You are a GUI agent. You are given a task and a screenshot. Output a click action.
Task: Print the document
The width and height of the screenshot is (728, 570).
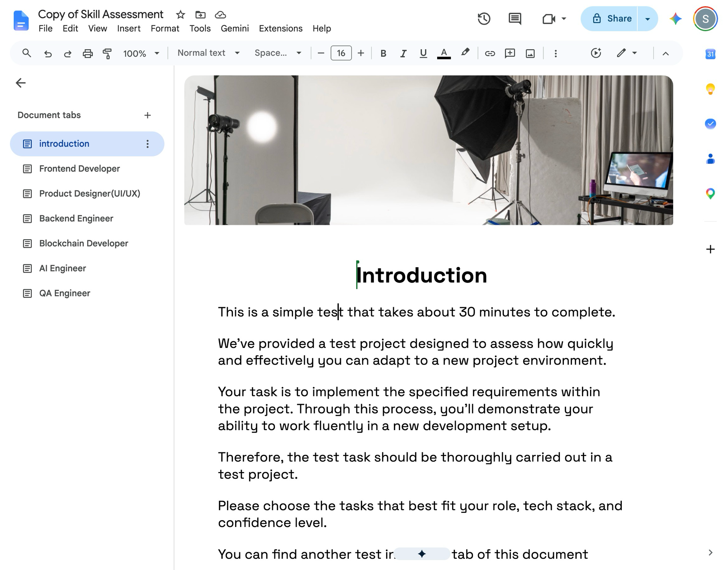pos(87,53)
